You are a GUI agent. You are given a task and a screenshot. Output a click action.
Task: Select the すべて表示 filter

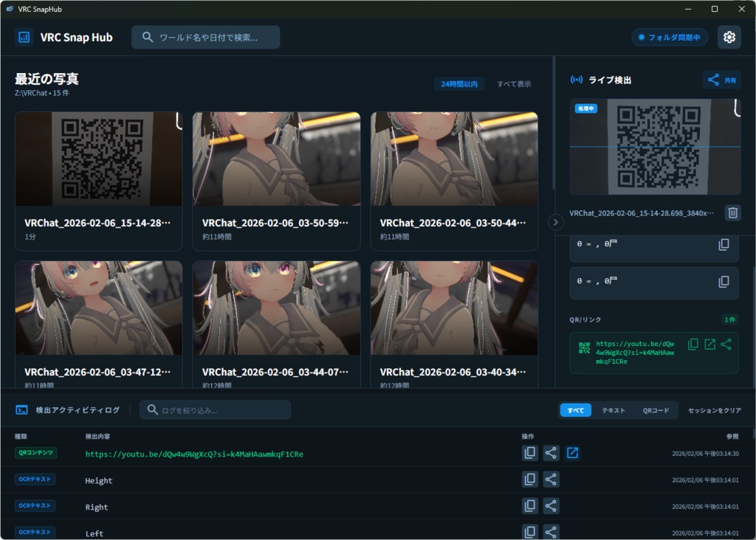tap(514, 84)
